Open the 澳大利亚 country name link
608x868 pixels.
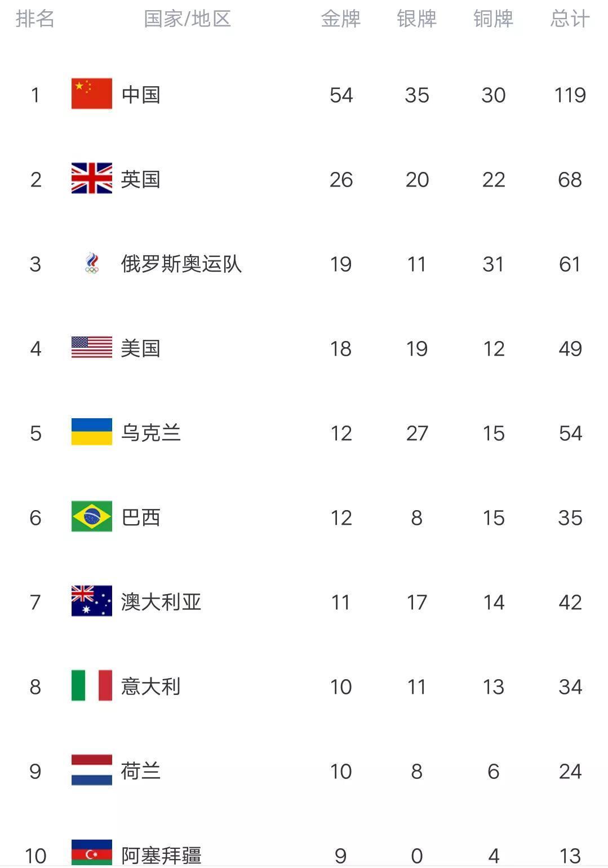click(x=161, y=602)
